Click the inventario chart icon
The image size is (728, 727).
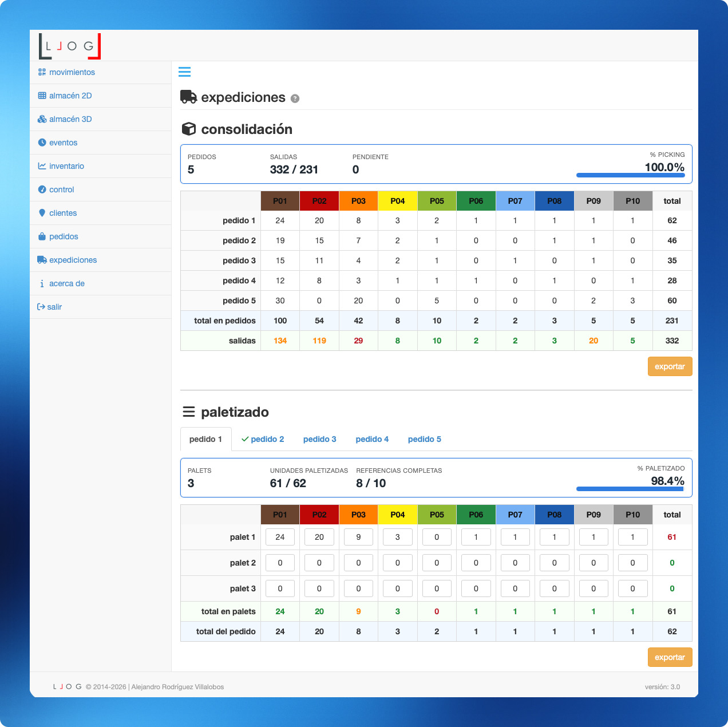pyautogui.click(x=42, y=166)
